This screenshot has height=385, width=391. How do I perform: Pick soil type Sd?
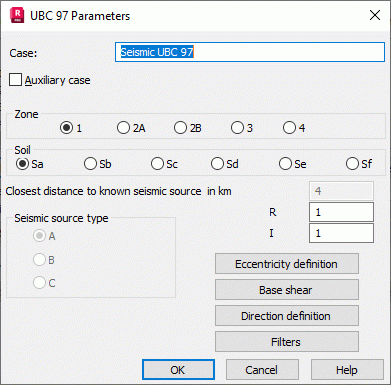[x=217, y=164]
